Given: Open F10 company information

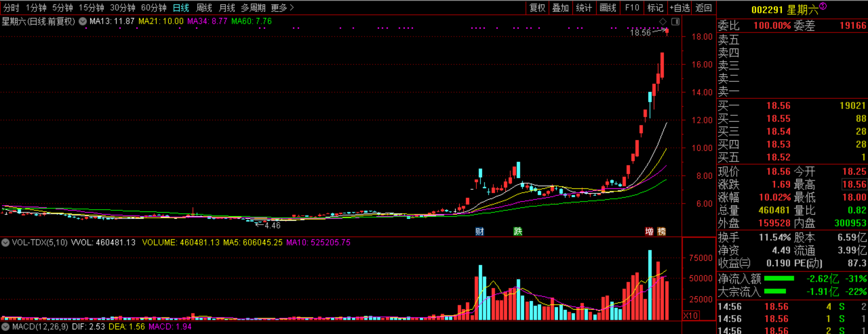Looking at the screenshot, I should (632, 8).
